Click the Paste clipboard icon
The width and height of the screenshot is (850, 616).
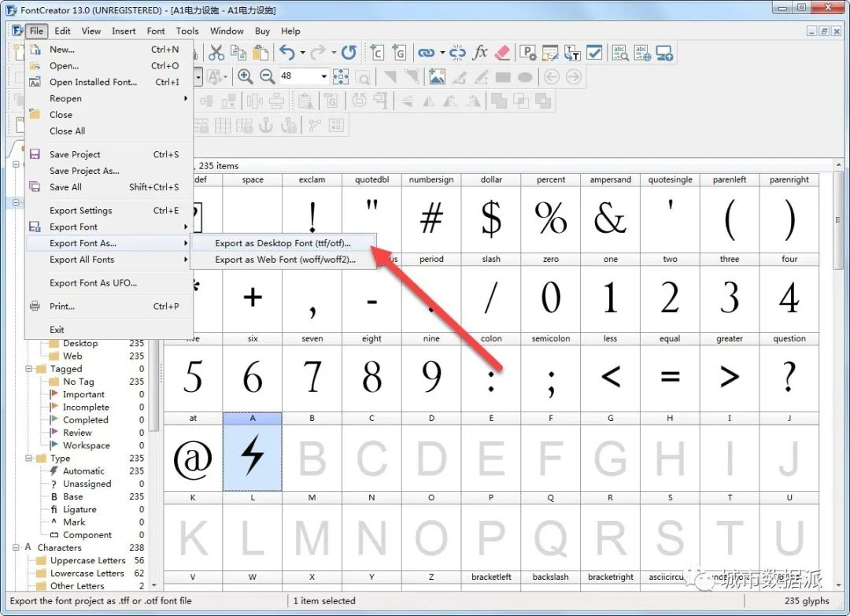261,53
